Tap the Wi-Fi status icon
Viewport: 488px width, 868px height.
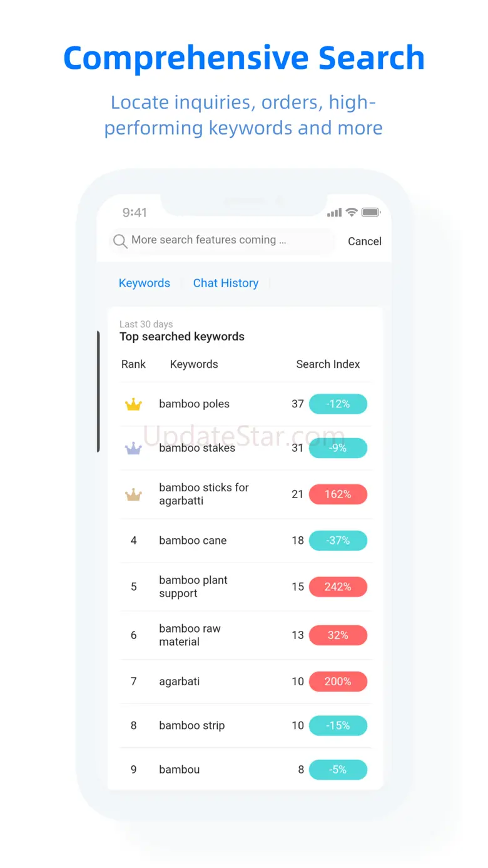352,213
